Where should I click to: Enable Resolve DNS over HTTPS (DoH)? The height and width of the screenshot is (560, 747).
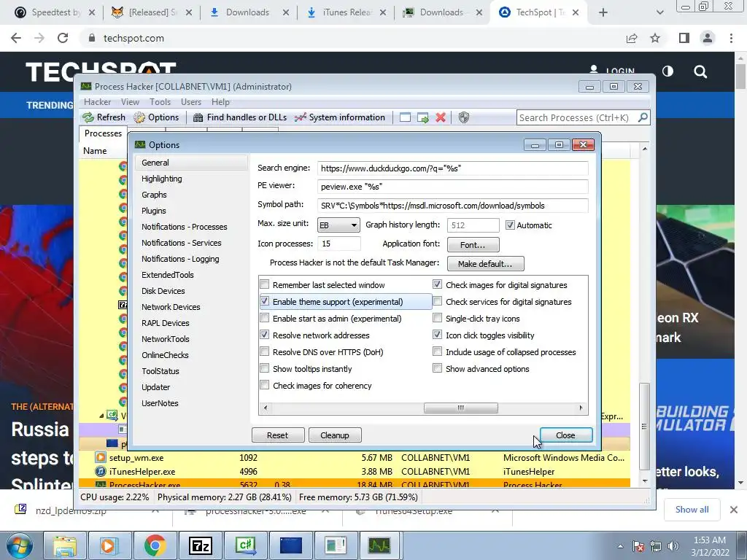[264, 351]
